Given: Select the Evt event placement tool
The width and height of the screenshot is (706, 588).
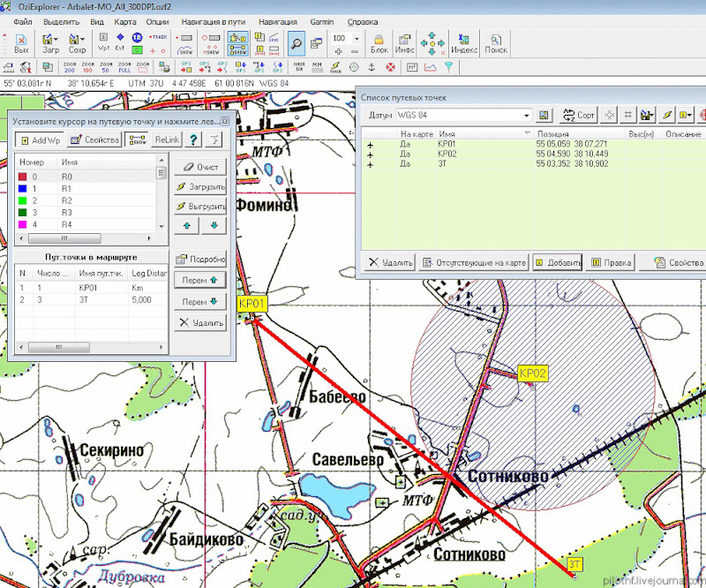Looking at the screenshot, I should coord(120,41).
